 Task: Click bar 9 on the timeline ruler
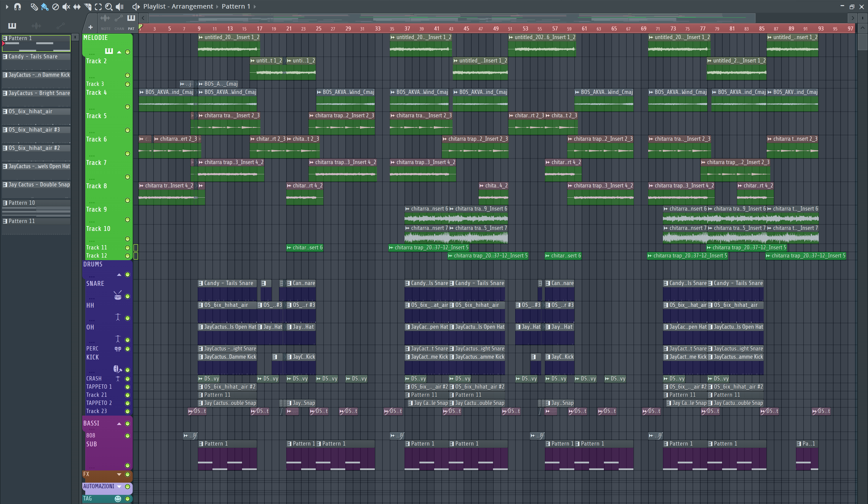(x=199, y=29)
